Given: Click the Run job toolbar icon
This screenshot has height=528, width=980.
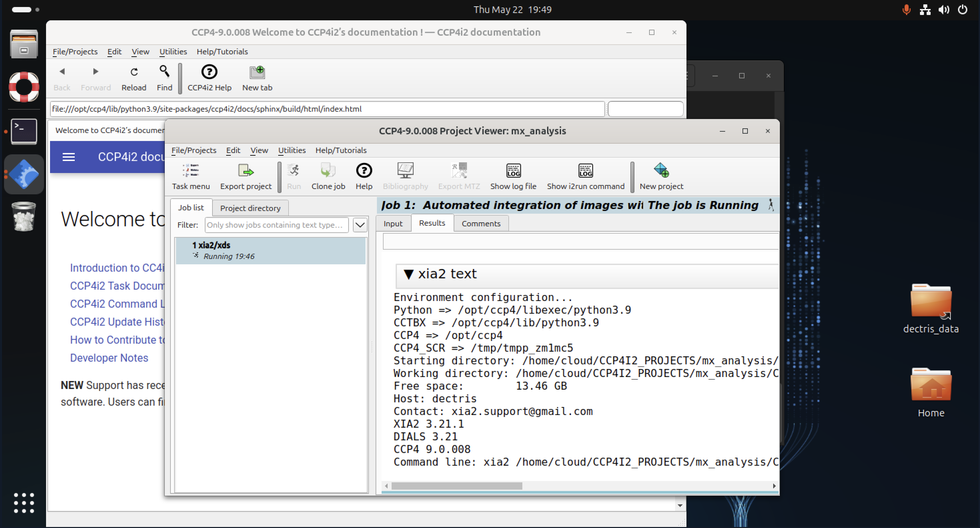Looking at the screenshot, I should coord(294,176).
